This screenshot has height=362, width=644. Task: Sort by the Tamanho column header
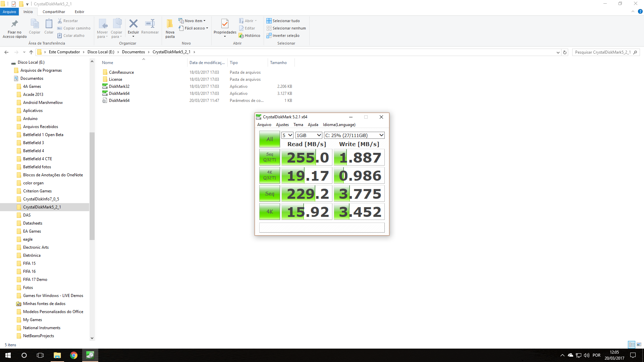(x=278, y=63)
